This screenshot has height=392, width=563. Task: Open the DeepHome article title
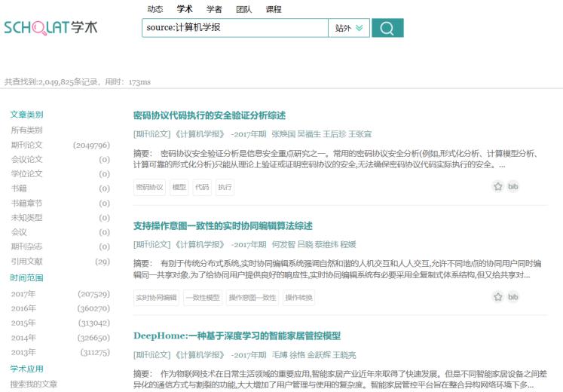pyautogui.click(x=237, y=335)
